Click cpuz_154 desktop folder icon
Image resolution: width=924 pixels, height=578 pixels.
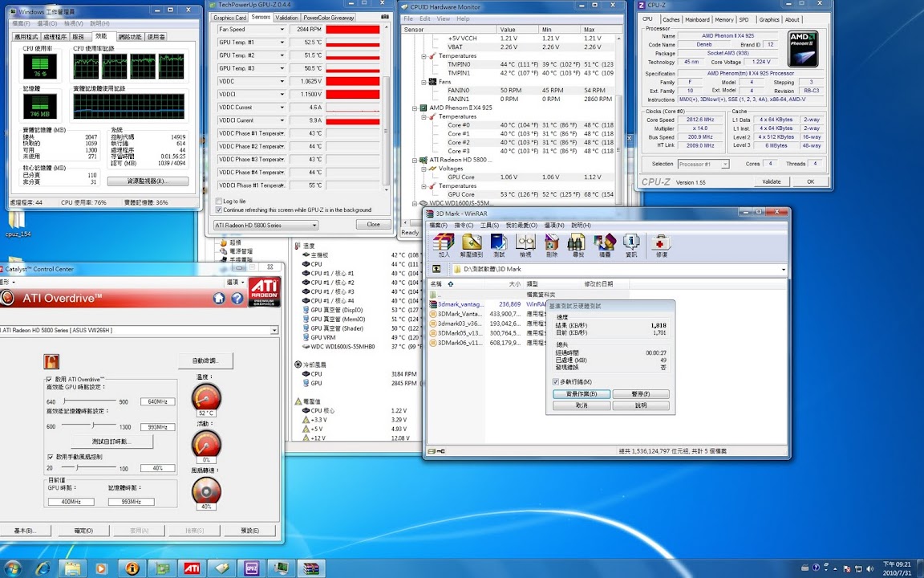click(x=17, y=223)
